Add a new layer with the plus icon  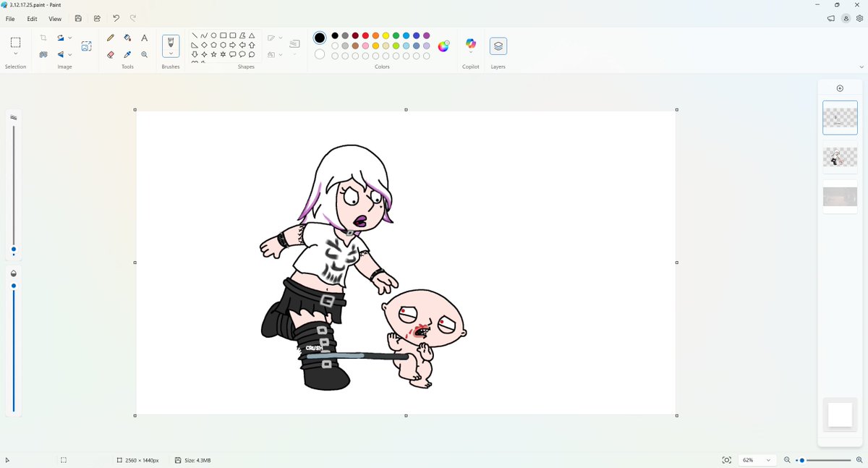click(x=840, y=88)
